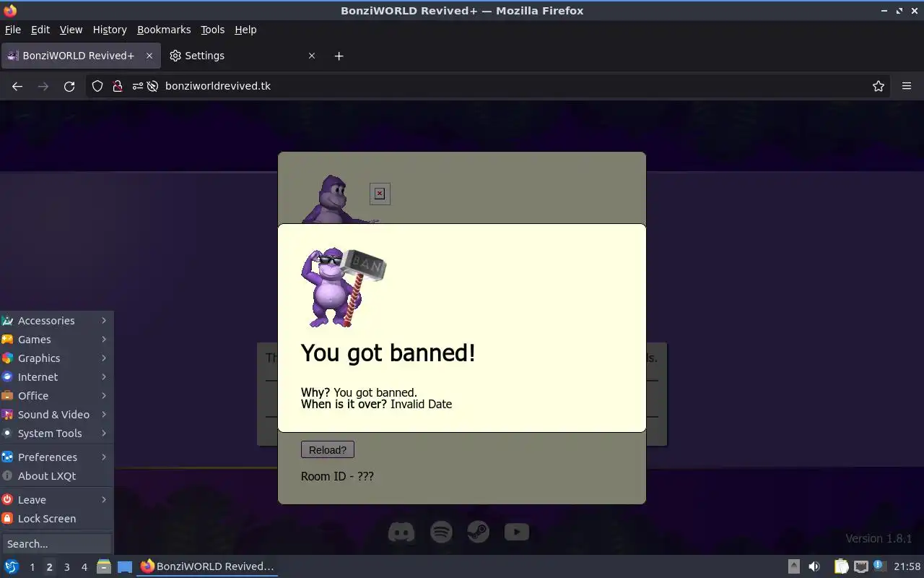Click the start menu Search field
The height and width of the screenshot is (578, 924).
56,544
